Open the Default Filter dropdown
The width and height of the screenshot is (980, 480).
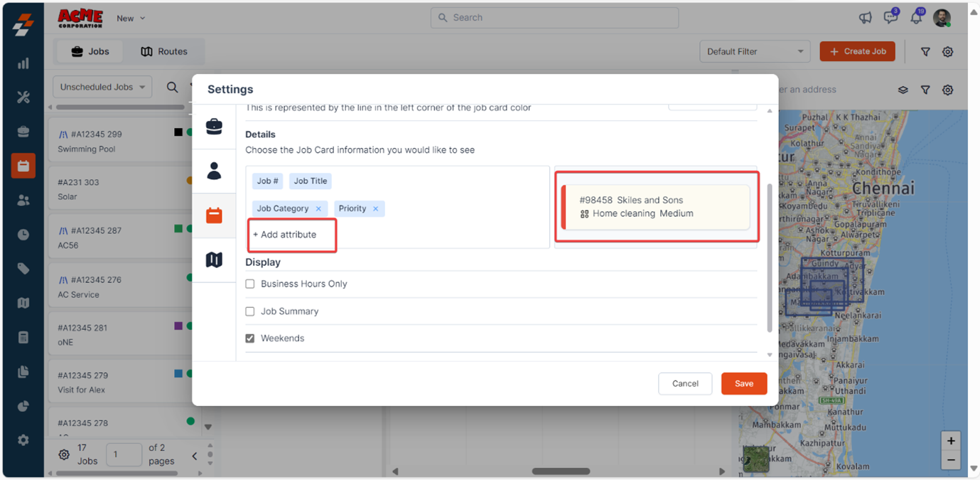[755, 51]
